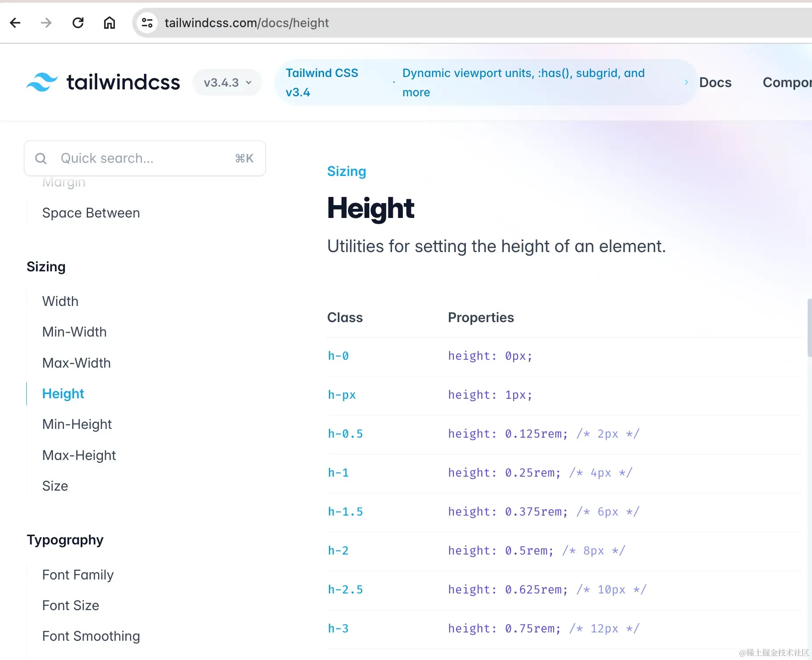
Task: Open the Width sidebar page
Action: (60, 301)
